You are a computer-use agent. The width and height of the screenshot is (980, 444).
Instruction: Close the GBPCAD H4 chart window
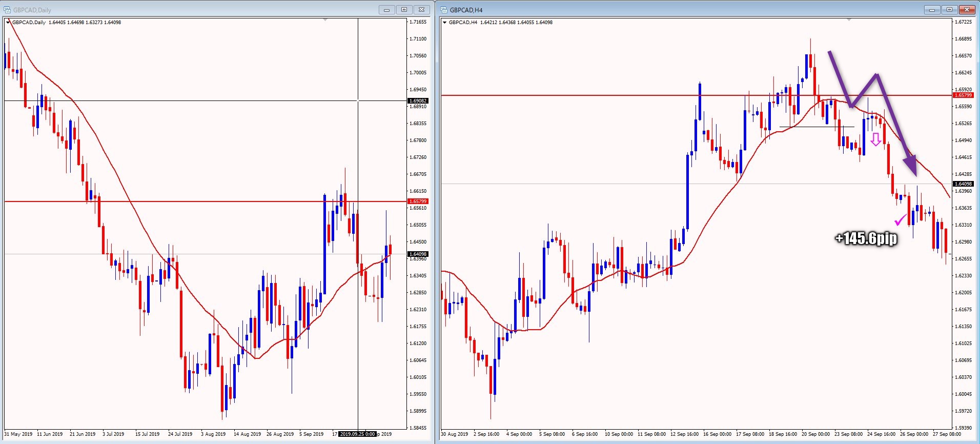(x=967, y=10)
